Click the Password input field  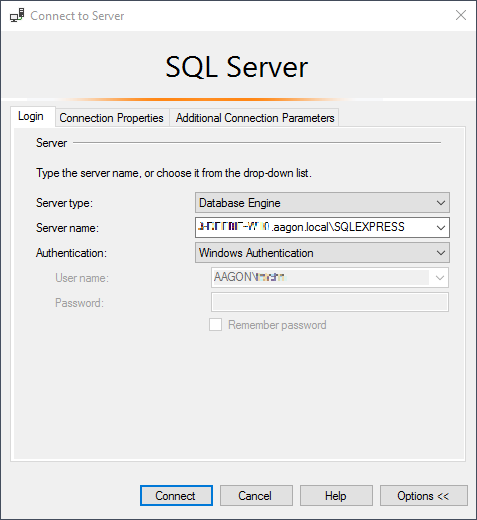coord(330,302)
